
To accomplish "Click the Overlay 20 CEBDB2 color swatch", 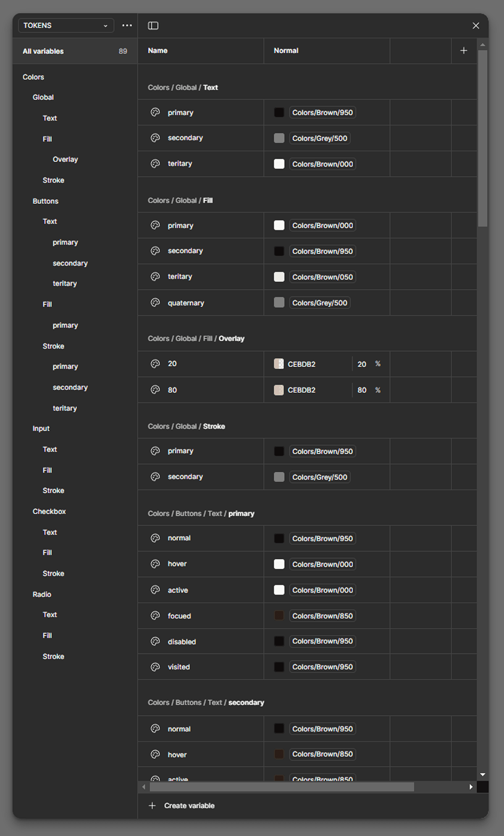I will [279, 364].
